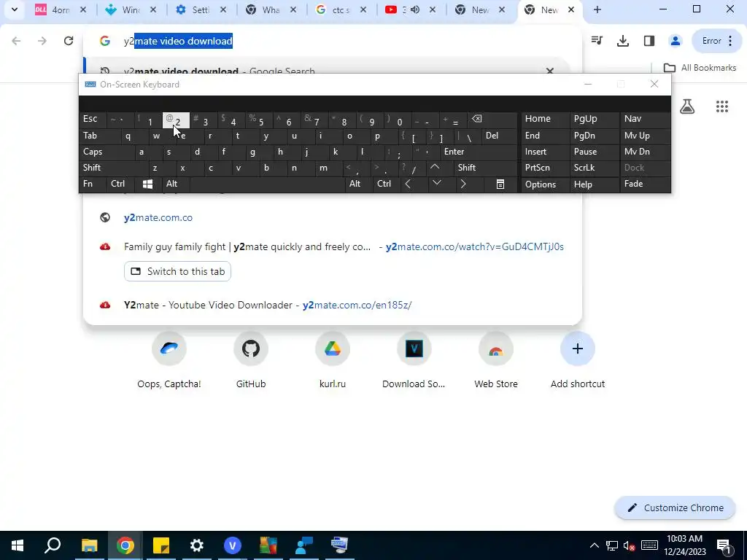The height and width of the screenshot is (560, 747).
Task: Open a new tab with plus button
Action: point(597,9)
